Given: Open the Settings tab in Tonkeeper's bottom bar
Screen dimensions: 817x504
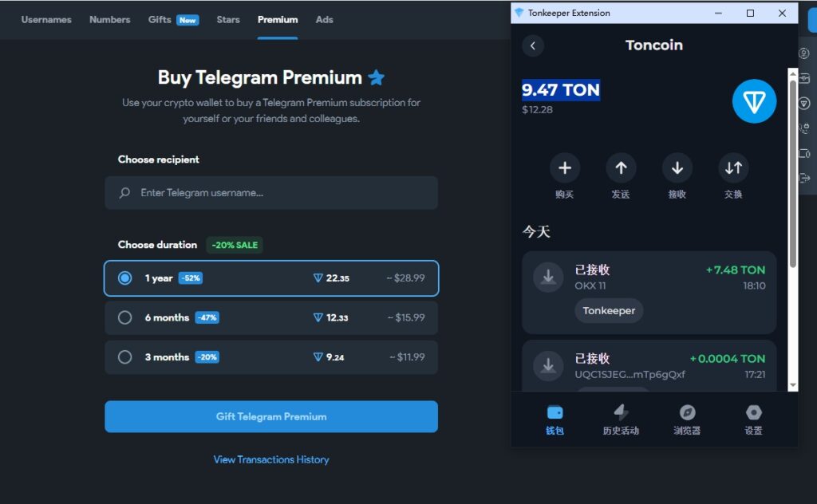Looking at the screenshot, I should [x=753, y=419].
